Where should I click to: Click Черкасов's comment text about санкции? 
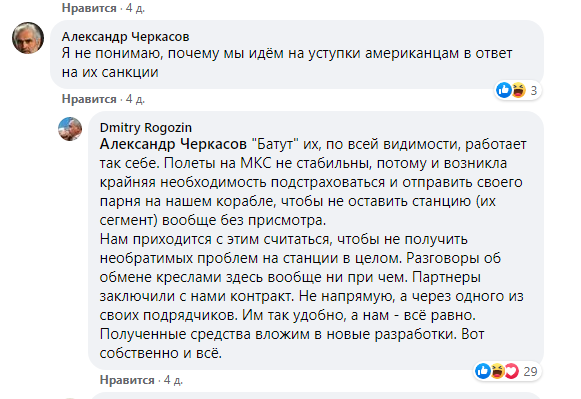point(287,63)
